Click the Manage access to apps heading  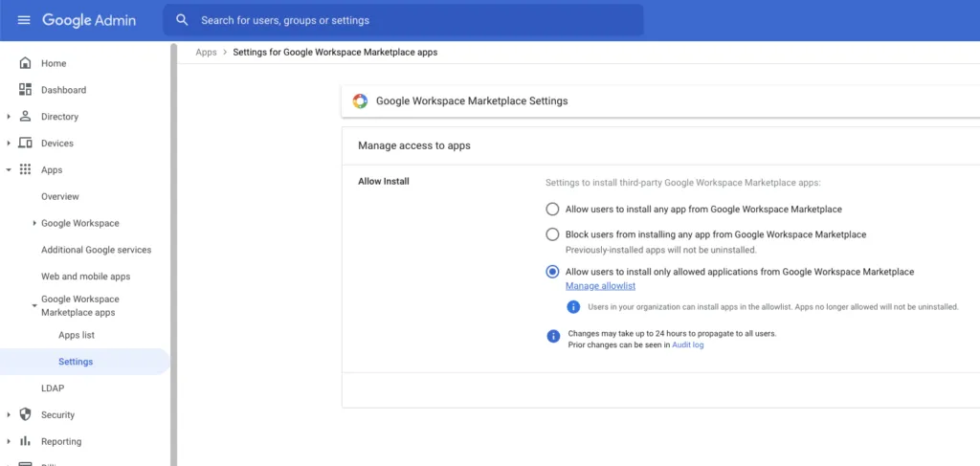[414, 145]
